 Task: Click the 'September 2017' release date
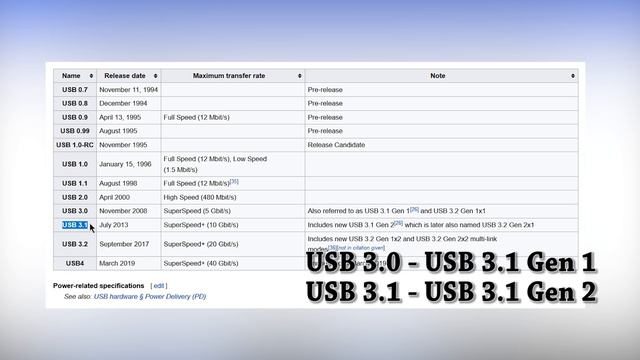tap(124, 244)
